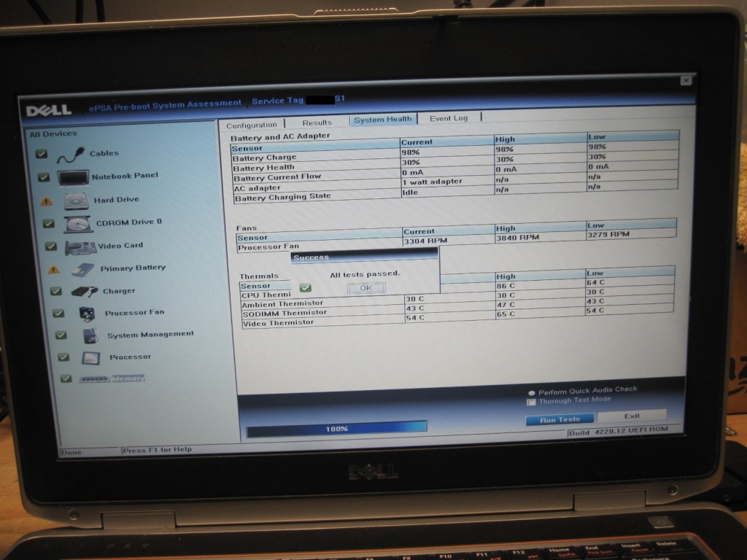Screen dimensions: 747x560
Task: Select the Cables device icon
Action: [71, 155]
